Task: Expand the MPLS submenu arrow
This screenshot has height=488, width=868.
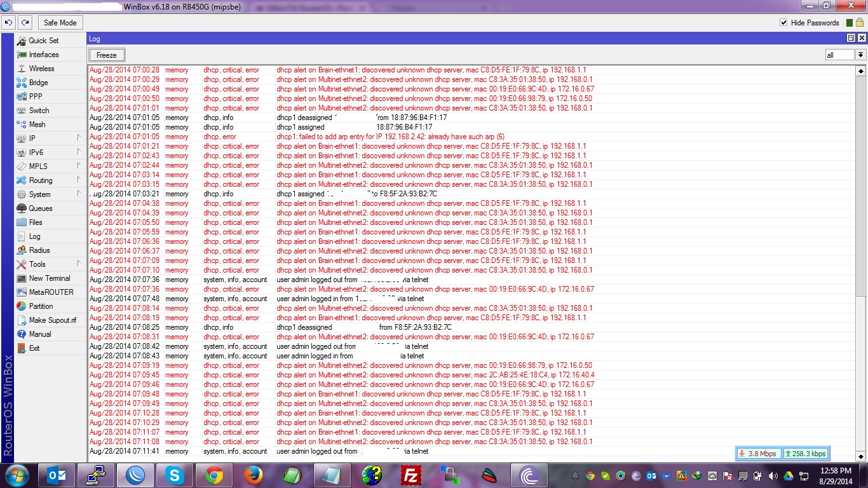Action: (79, 166)
